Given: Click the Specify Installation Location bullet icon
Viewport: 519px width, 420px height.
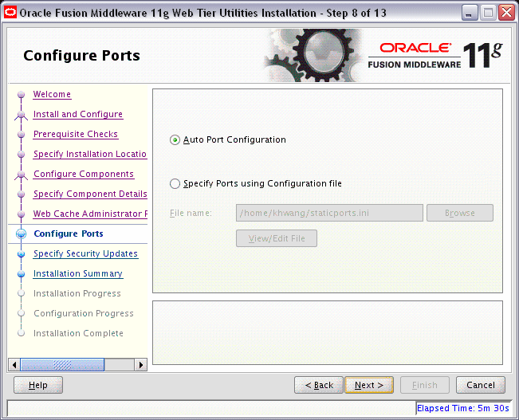Looking at the screenshot, I should pyautogui.click(x=22, y=155).
